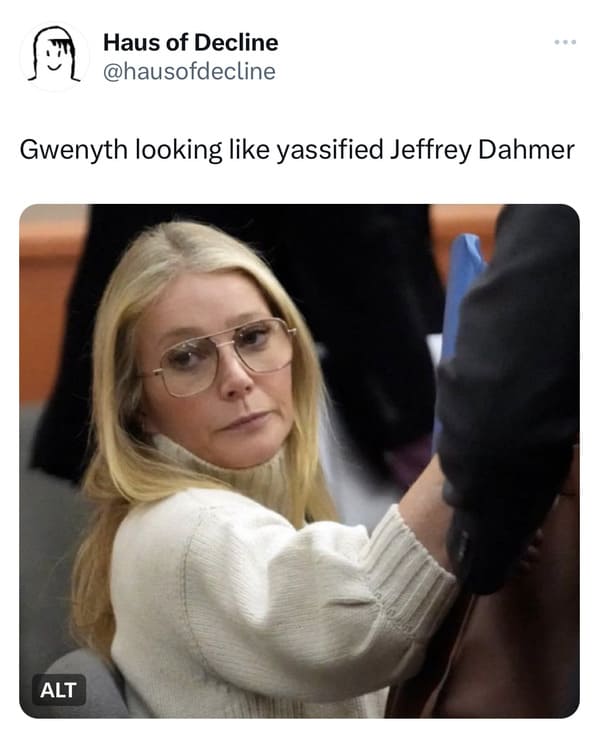Screen dimensions: 599x741
Task: View the tweet's image in full size
Action: (x=300, y=461)
